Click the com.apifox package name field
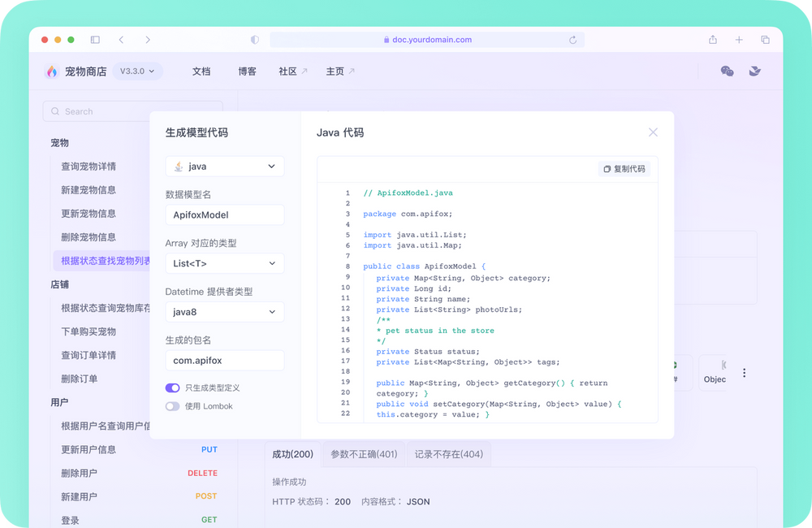812x528 pixels. (x=225, y=361)
